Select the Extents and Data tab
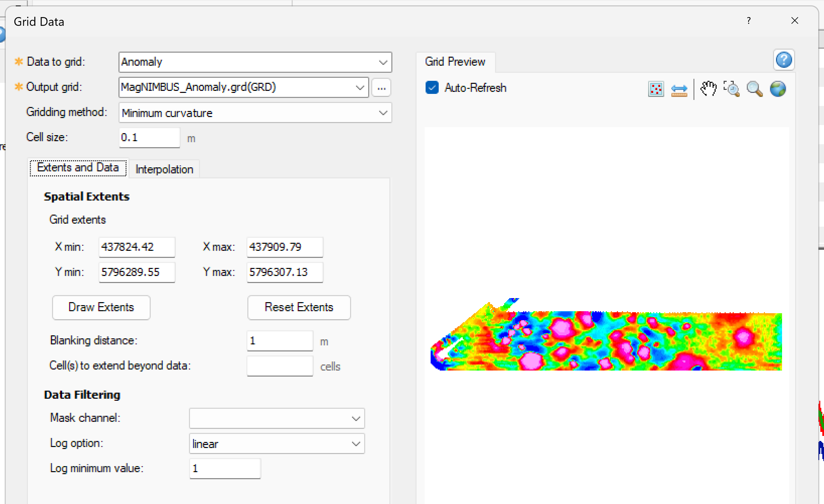The height and width of the screenshot is (504, 824). point(78,167)
